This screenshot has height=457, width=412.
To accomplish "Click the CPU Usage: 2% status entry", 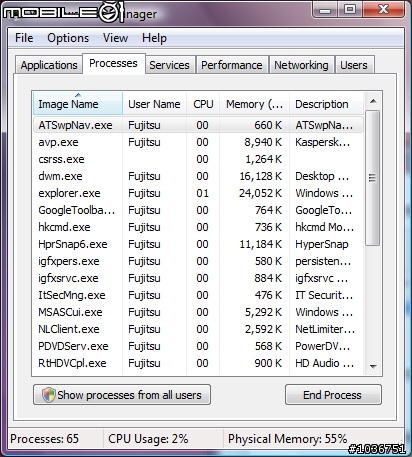I will click(x=148, y=439).
